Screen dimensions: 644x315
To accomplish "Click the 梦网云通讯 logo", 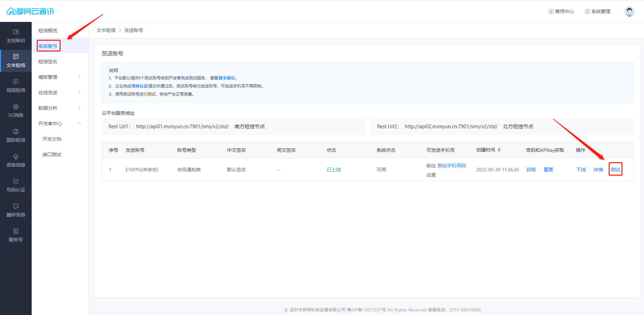I will pos(30,11).
